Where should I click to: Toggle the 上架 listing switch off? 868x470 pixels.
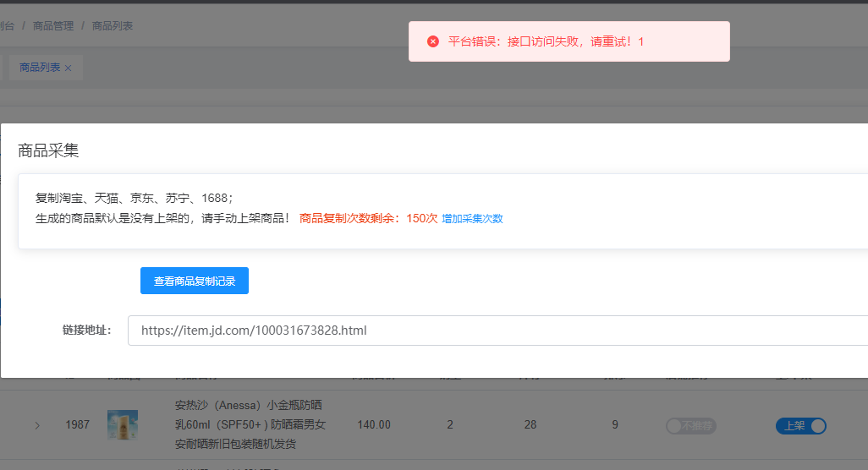800,426
